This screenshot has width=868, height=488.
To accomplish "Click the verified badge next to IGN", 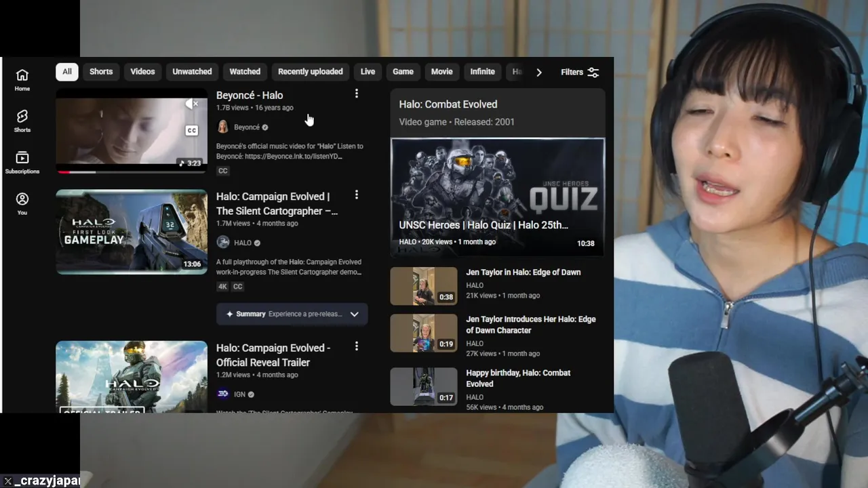I will 251,394.
